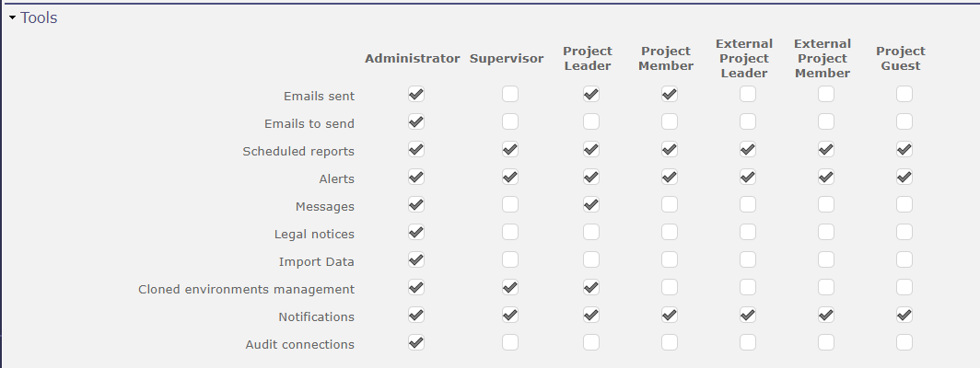Collapse the Tools section
The image size is (980, 368).
pyautogui.click(x=13, y=18)
